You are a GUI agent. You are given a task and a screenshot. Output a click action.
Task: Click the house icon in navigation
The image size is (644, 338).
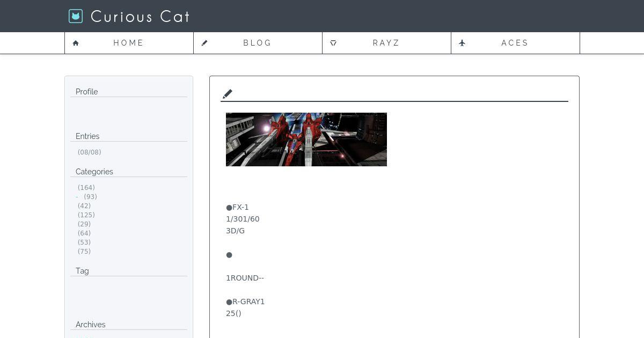pyautogui.click(x=76, y=43)
